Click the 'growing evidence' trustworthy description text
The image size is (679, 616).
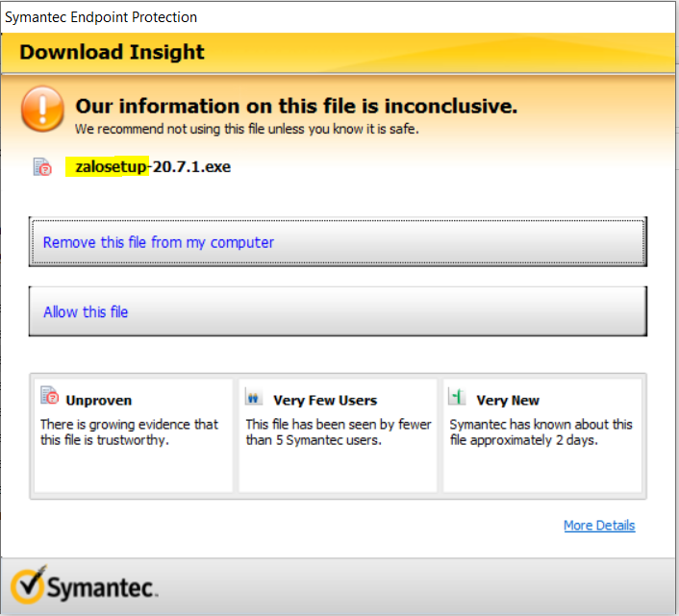tap(129, 431)
